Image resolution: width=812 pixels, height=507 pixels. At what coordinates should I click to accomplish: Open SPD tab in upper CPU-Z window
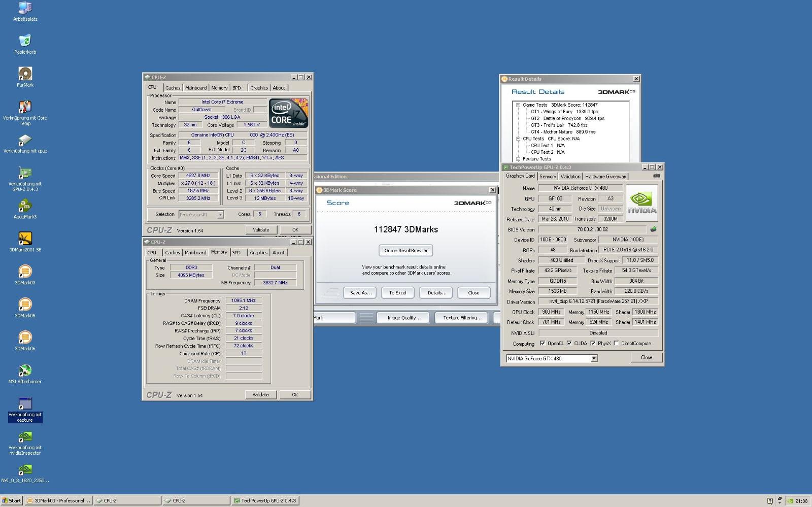(236, 88)
